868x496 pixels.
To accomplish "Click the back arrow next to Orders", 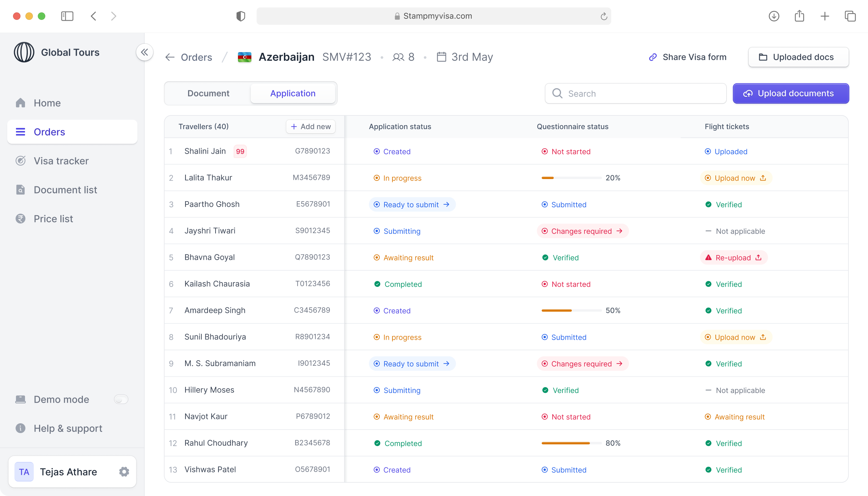I will 170,57.
